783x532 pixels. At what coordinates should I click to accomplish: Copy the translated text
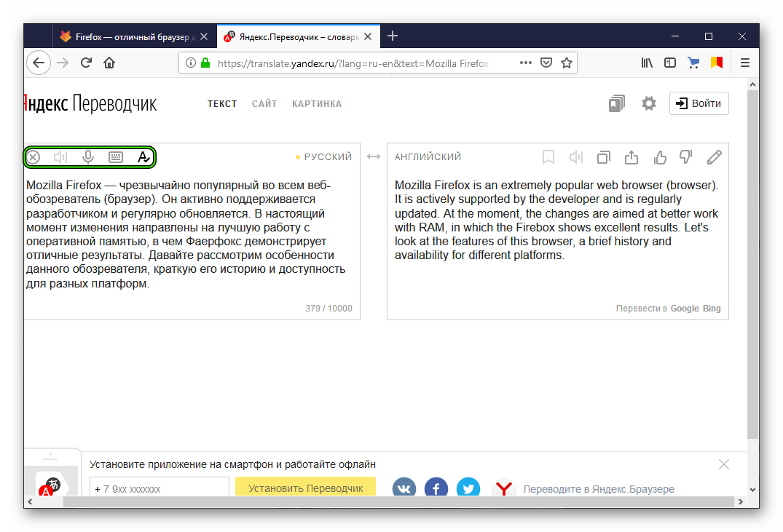click(x=604, y=157)
